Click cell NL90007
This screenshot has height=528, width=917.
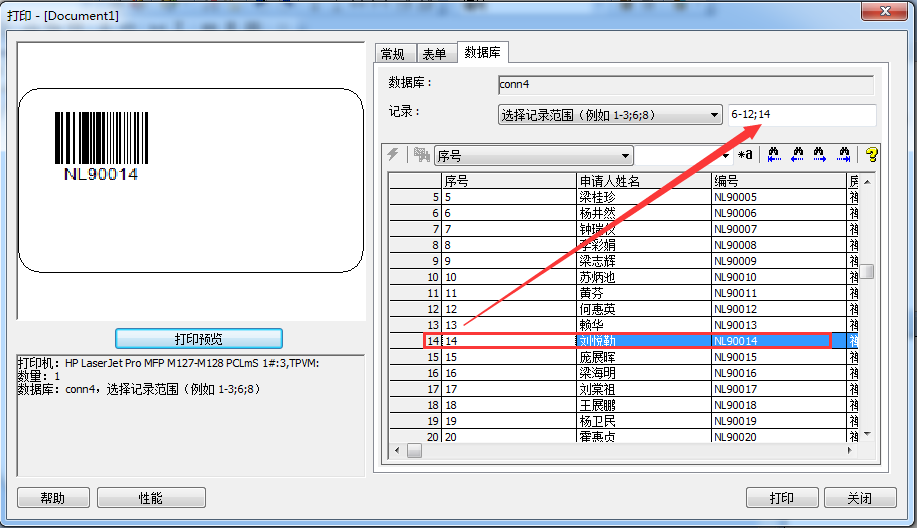click(x=778, y=229)
